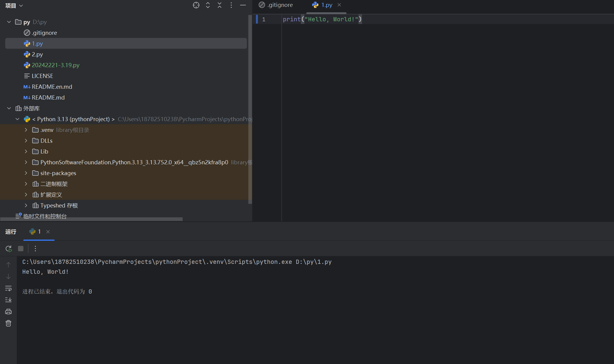Viewport: 614px width, 364px height.
Task: Click the Markdown icon beside README.en.md
Action: (x=27, y=87)
